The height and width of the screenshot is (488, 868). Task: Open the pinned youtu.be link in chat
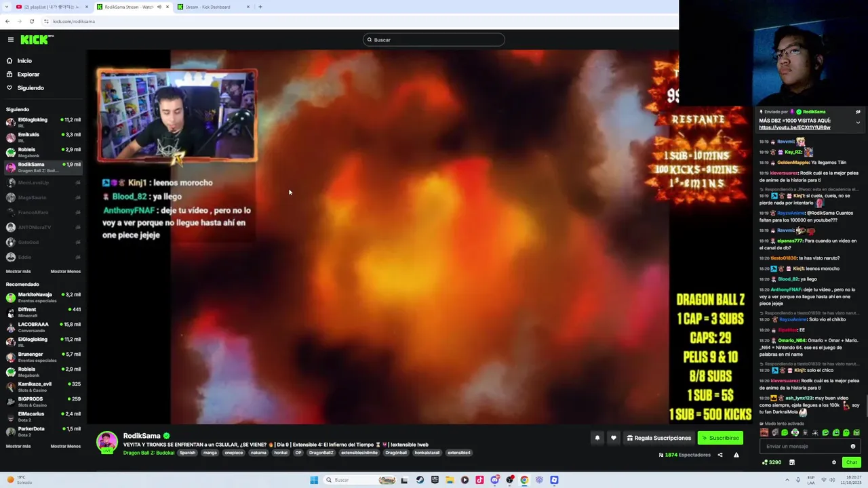click(795, 127)
